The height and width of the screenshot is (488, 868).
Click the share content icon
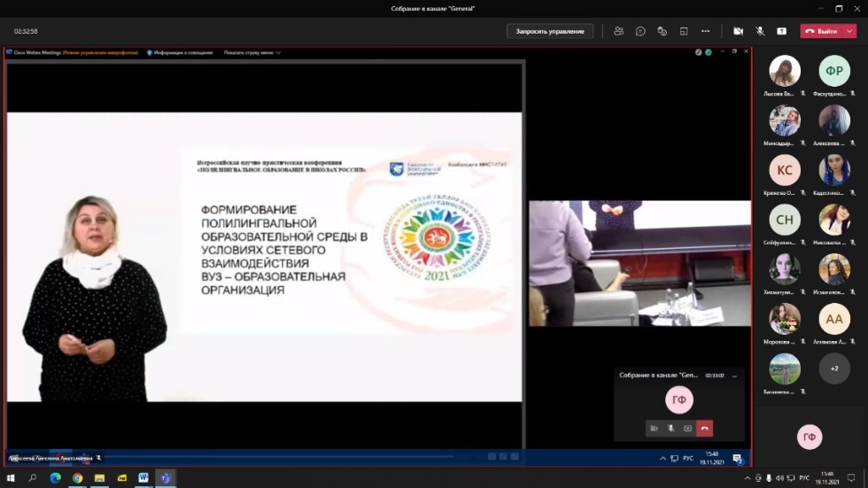pos(781,31)
